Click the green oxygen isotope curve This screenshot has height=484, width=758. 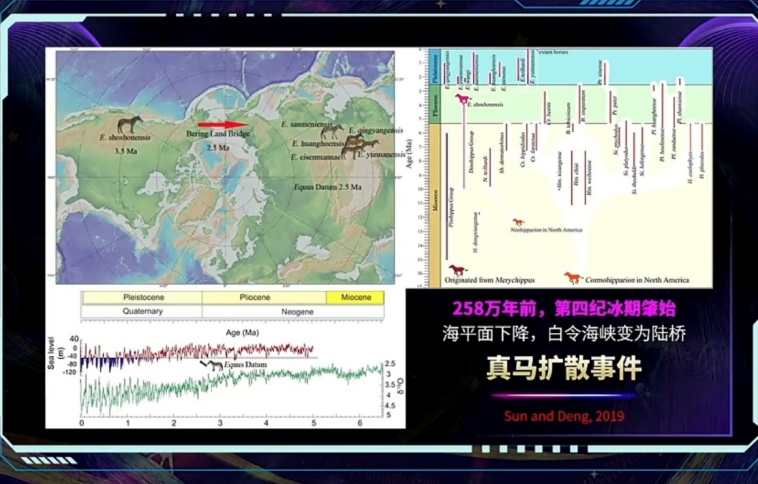pos(231,389)
